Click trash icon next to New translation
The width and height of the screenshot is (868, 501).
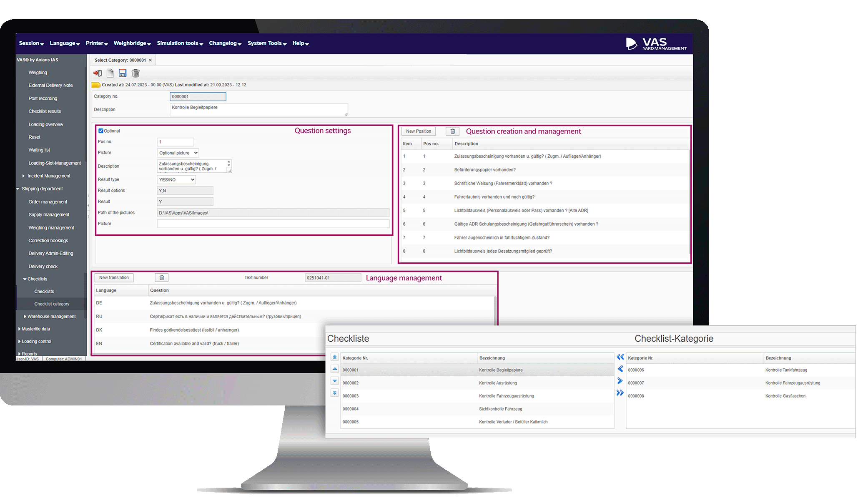point(162,278)
